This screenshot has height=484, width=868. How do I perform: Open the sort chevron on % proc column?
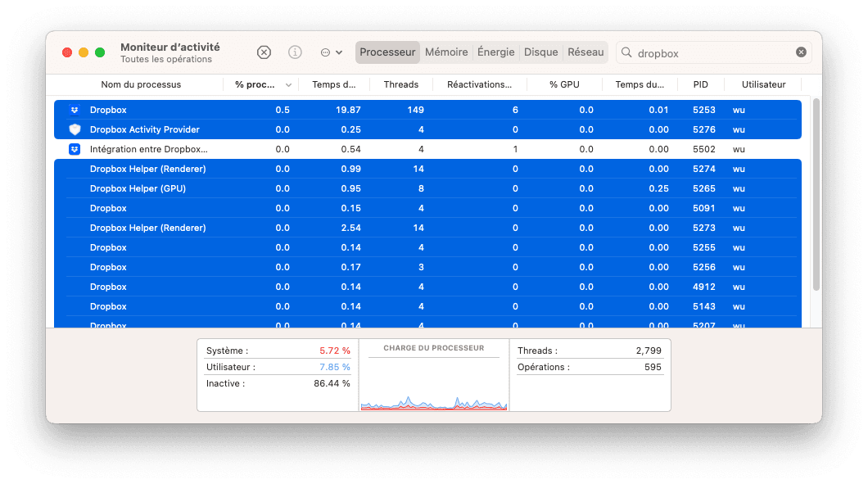point(287,84)
